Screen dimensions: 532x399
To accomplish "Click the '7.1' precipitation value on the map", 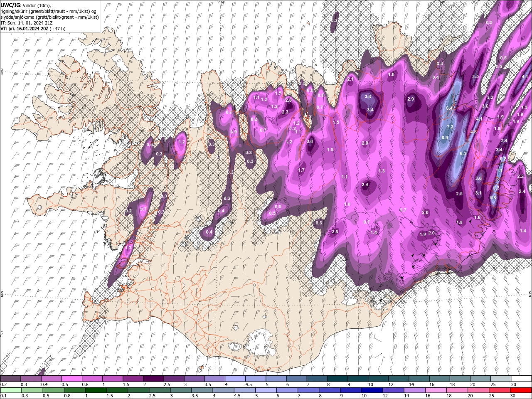I will 499,170.
